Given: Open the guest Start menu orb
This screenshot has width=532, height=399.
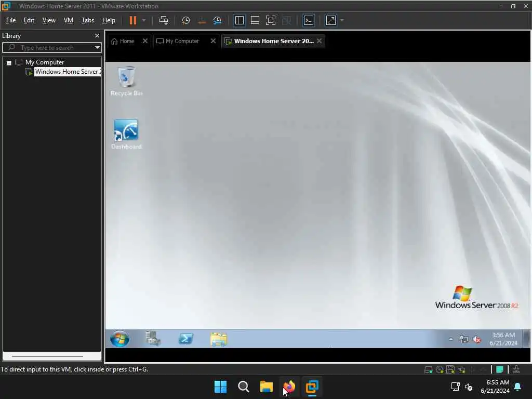Looking at the screenshot, I should (120, 339).
